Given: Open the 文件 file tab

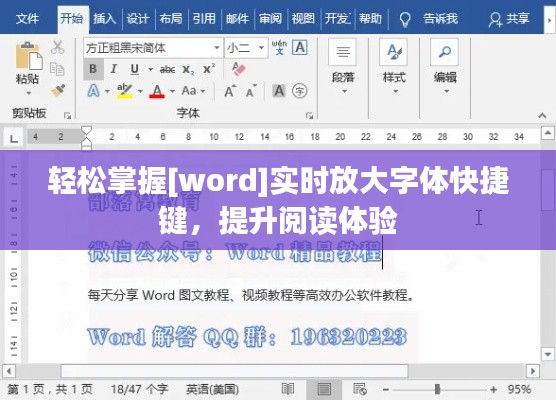Looking at the screenshot, I should click(27, 18).
